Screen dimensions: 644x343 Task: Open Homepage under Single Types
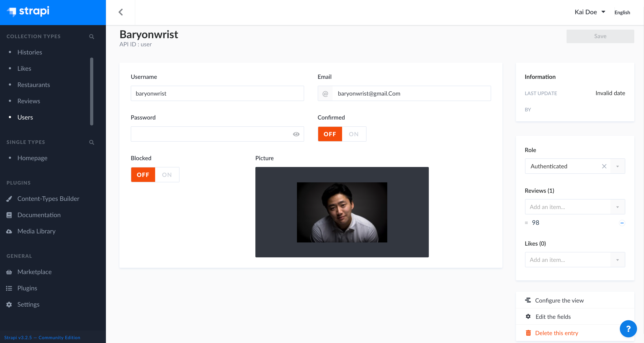tap(32, 158)
